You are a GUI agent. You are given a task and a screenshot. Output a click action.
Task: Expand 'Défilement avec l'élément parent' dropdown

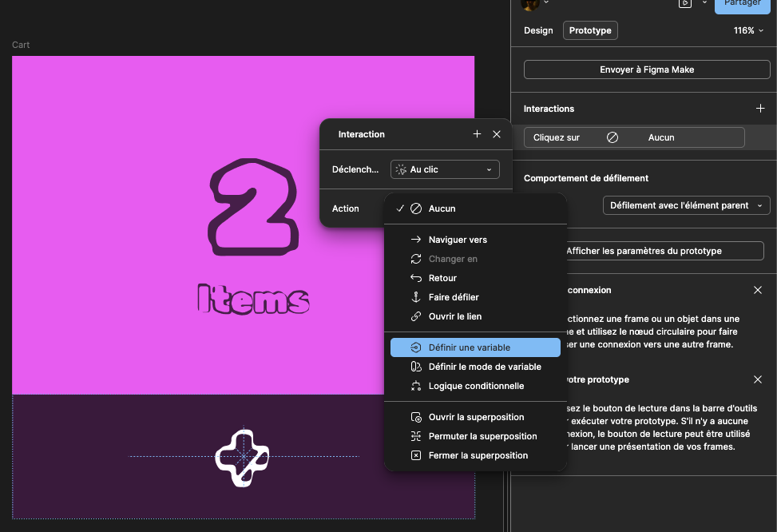(x=686, y=205)
